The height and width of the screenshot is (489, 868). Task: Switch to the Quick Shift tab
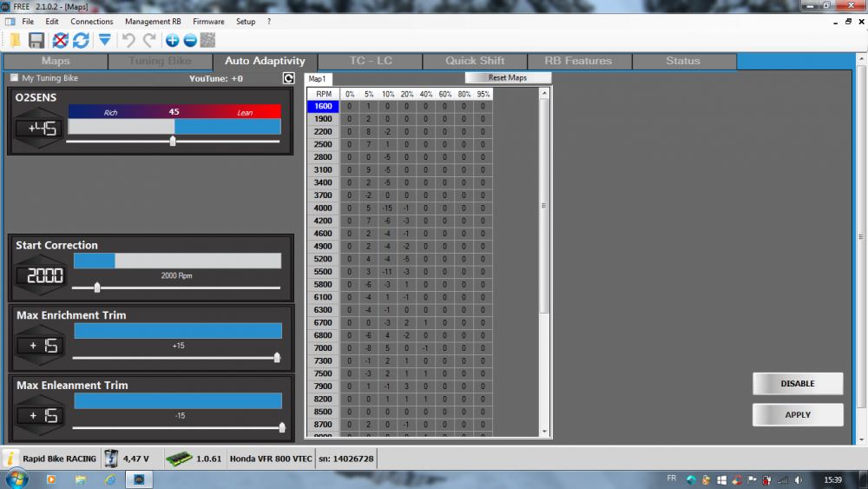[475, 61]
